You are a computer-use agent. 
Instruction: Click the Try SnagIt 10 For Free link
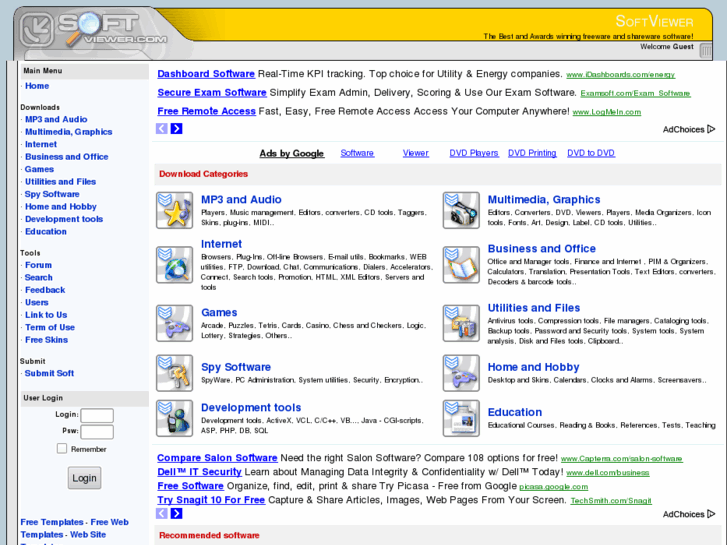click(x=211, y=500)
